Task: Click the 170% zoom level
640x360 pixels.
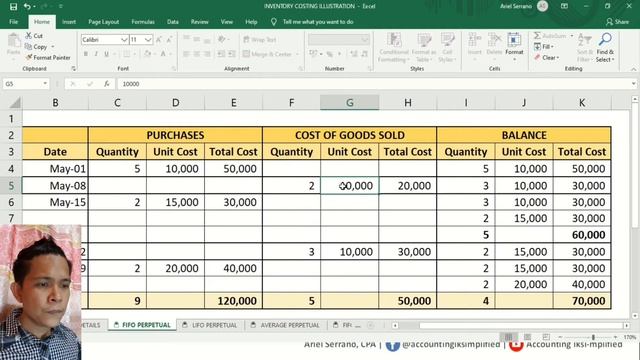Action: 629,337
